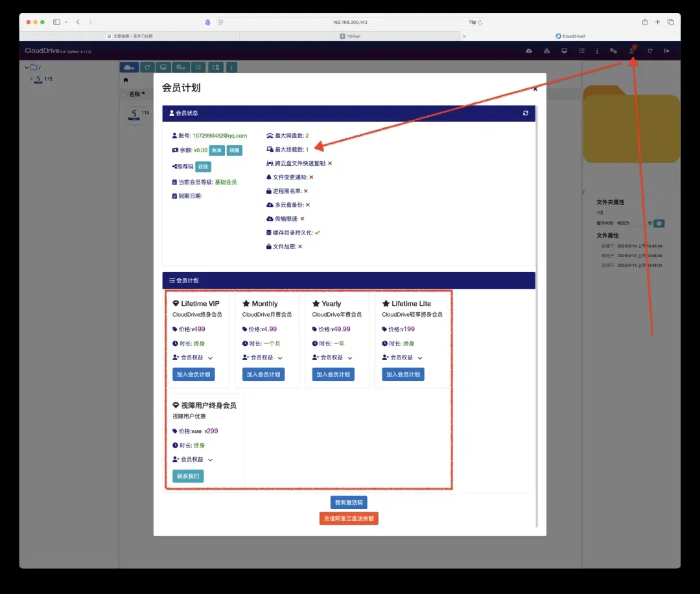Viewport: 700px width, 594px height.
Task: Click the 我有激活码 button
Action: click(x=349, y=503)
